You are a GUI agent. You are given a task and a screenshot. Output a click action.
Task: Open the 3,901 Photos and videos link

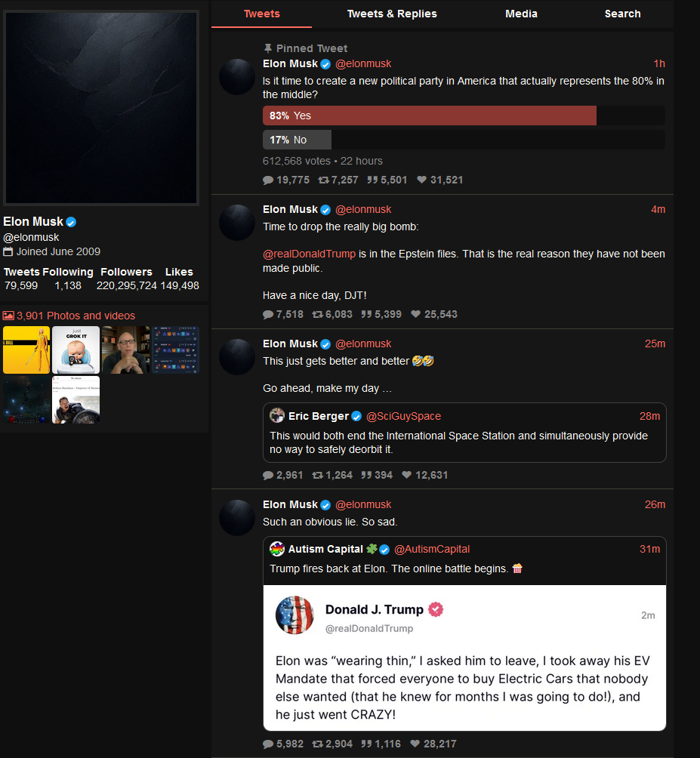pyautogui.click(x=76, y=316)
